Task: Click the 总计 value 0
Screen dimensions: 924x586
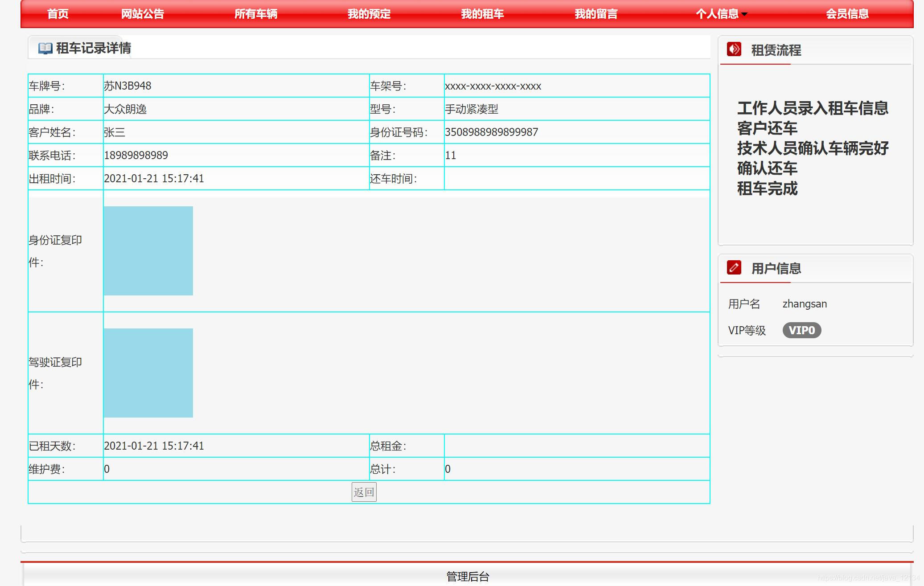Action: pyautogui.click(x=448, y=469)
